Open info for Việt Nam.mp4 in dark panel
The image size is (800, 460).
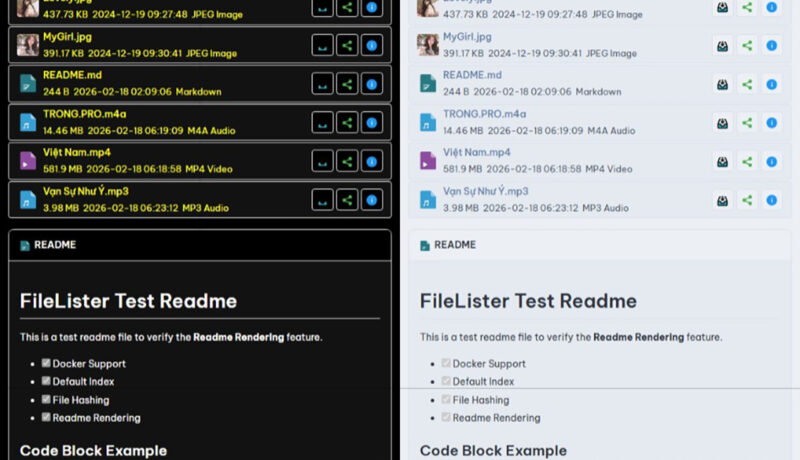pyautogui.click(x=372, y=161)
